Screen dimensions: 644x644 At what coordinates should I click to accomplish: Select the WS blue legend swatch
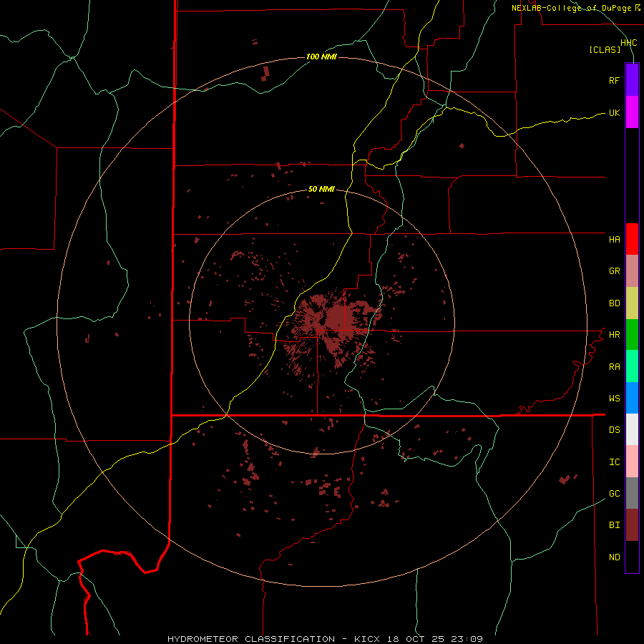[632, 398]
